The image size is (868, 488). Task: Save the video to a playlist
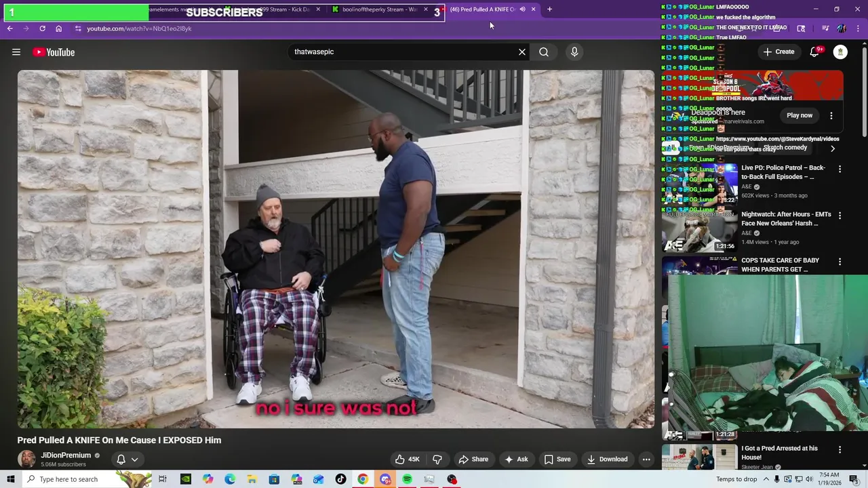click(557, 459)
